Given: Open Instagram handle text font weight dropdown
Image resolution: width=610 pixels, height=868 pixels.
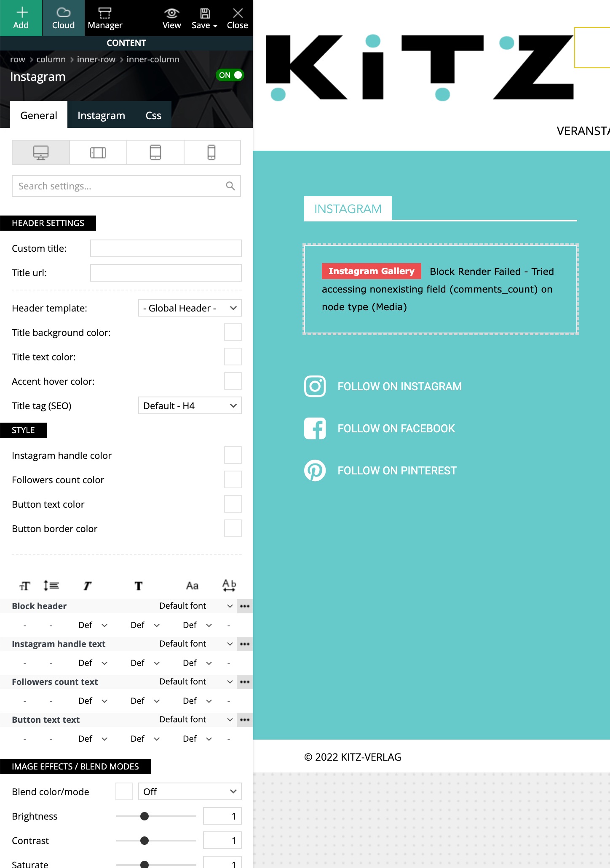Looking at the screenshot, I should (x=145, y=663).
